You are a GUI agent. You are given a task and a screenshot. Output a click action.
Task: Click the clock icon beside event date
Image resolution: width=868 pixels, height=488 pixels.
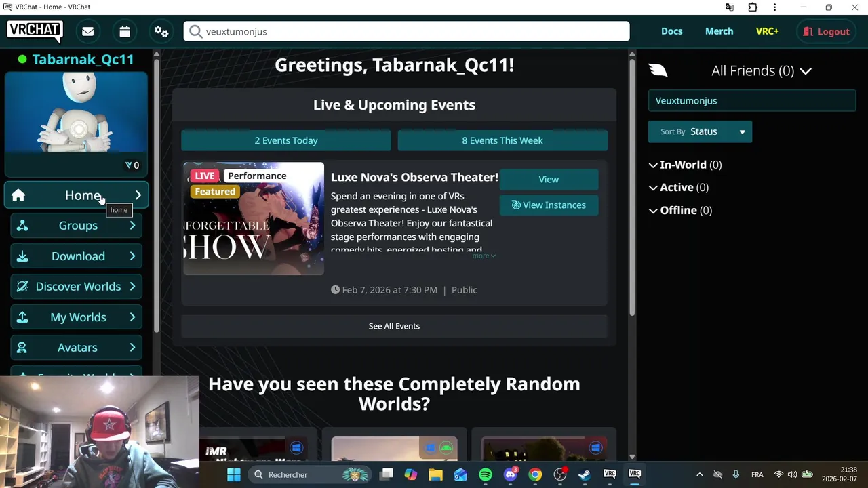(x=335, y=290)
